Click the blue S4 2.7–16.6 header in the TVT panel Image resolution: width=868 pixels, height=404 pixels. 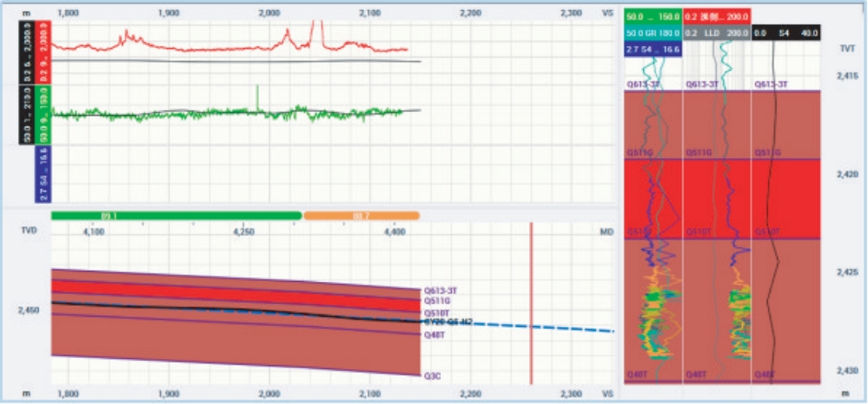[x=652, y=50]
